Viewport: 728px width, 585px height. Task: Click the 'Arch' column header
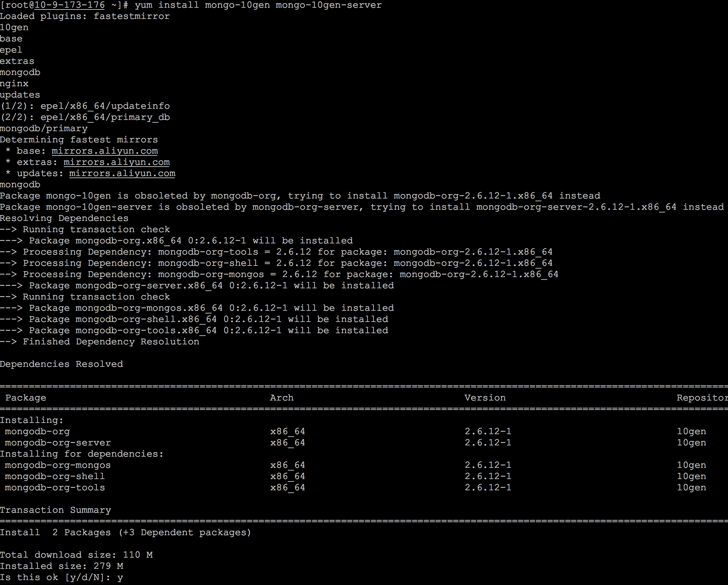[x=282, y=398]
